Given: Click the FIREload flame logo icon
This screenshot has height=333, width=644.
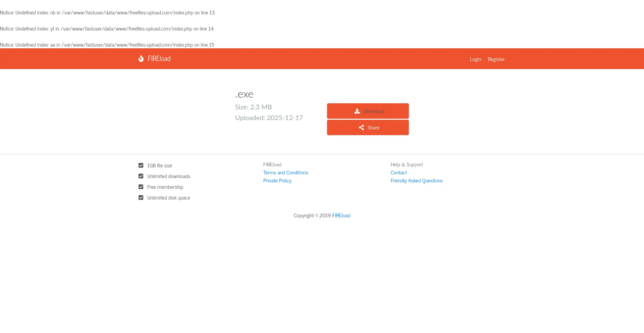Looking at the screenshot, I should (x=141, y=58).
